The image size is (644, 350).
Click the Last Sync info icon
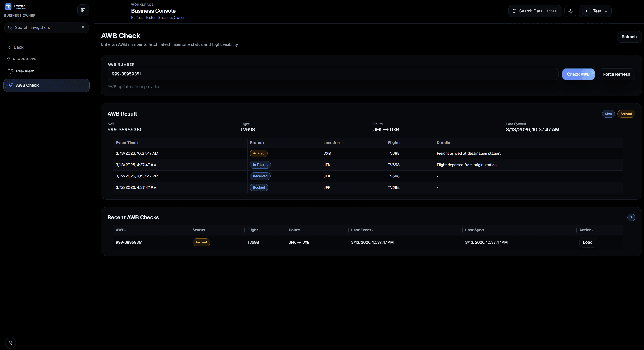(x=485, y=230)
